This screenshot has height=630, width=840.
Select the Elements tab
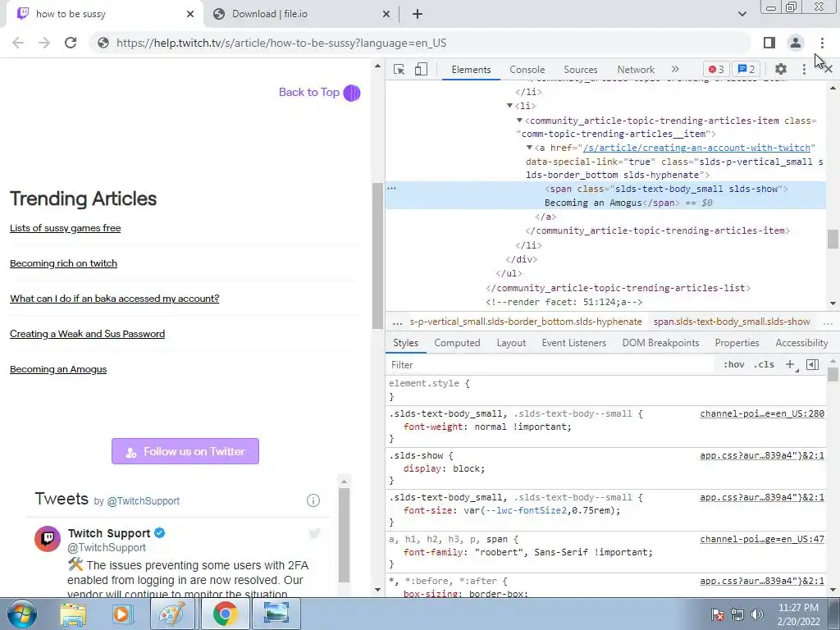click(471, 70)
